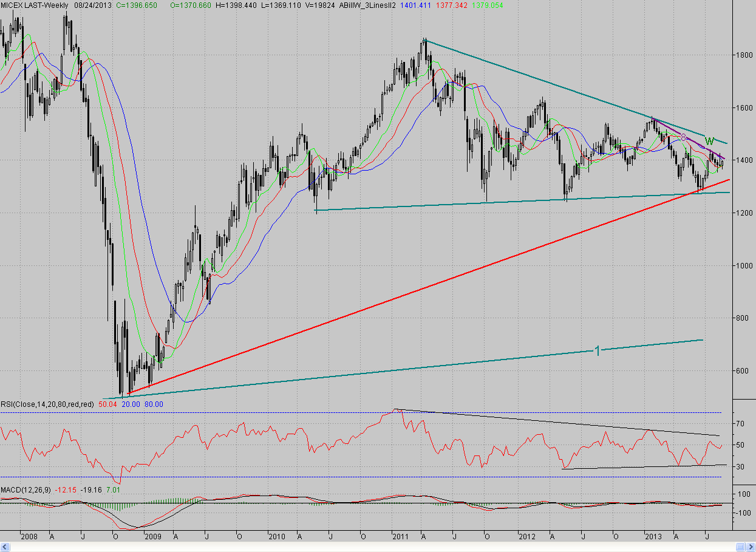Screen dimensions: 756x552
Task: Select the RSI descending black trendline
Action: 557,422
